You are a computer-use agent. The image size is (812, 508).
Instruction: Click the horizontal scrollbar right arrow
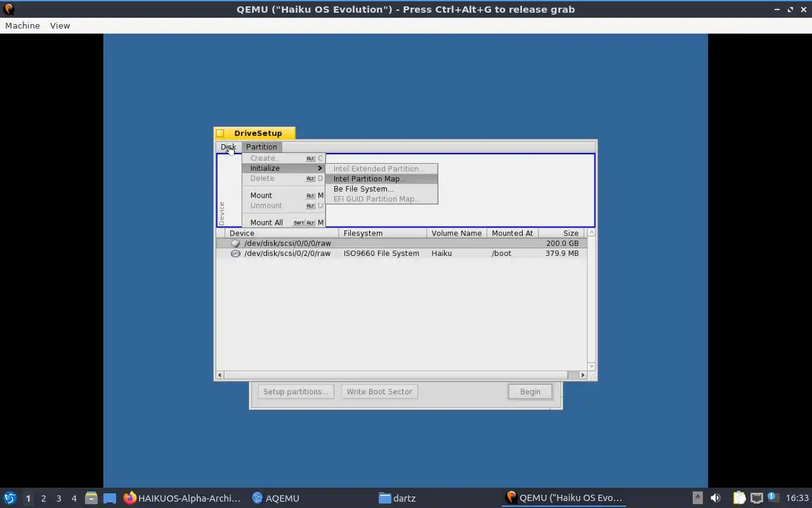coord(583,375)
